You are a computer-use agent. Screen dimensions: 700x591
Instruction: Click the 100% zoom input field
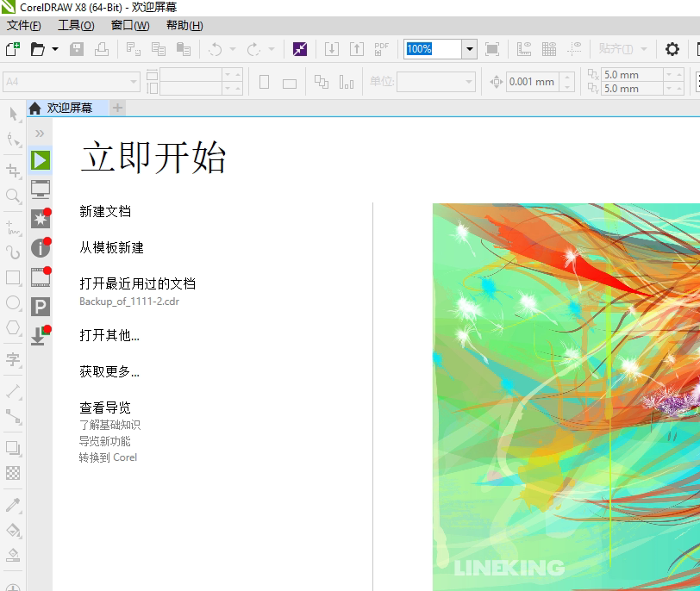[433, 49]
